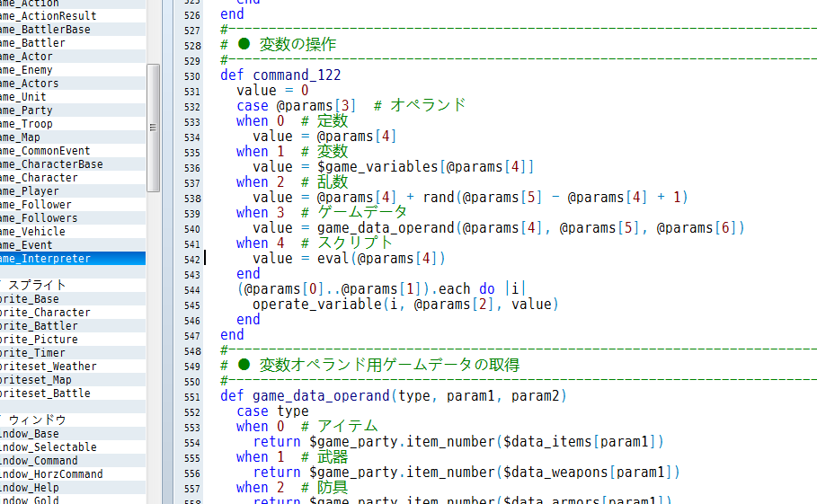Select the Game_Event script entry
The height and width of the screenshot is (504, 817).
73,245
